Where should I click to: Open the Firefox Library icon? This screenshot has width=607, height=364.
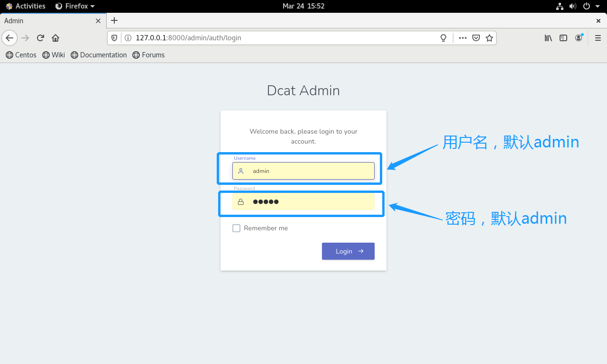[x=548, y=38]
